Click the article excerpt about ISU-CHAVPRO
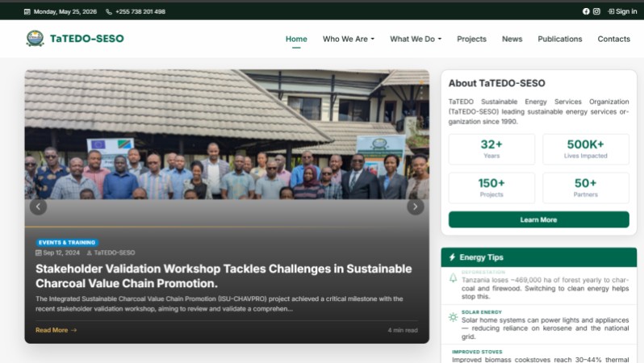This screenshot has height=363, width=644. (x=219, y=304)
